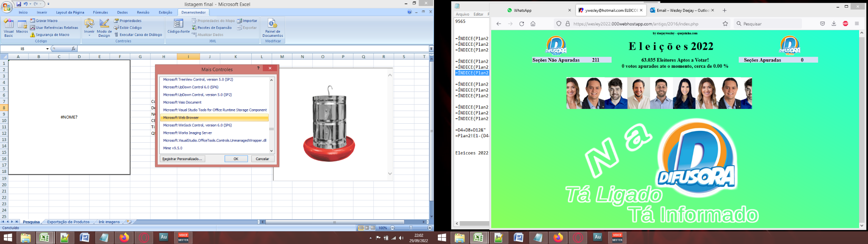Open the Layout da Página tab
Screen dimensions: 868x244
[x=70, y=12]
